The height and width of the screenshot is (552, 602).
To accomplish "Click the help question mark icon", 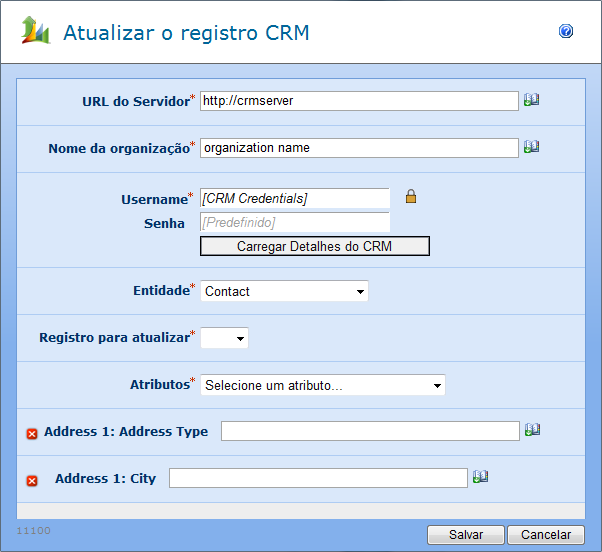I will 566,32.
